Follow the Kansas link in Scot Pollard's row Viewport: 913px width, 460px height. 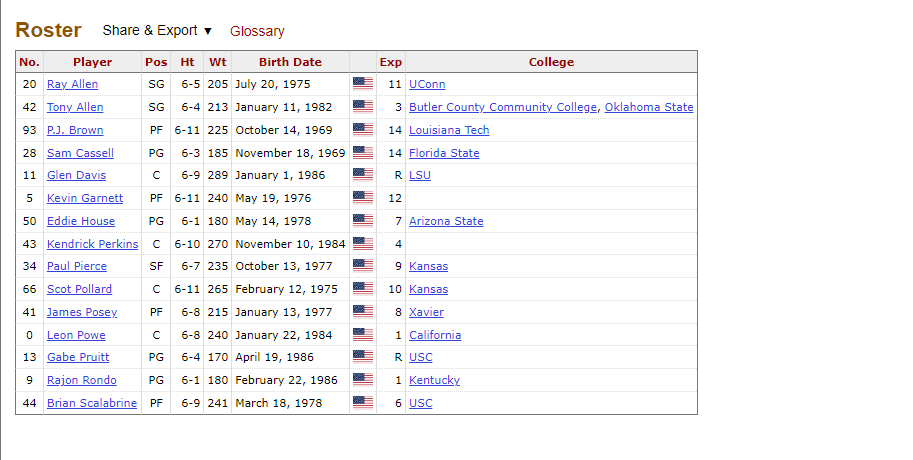(428, 289)
